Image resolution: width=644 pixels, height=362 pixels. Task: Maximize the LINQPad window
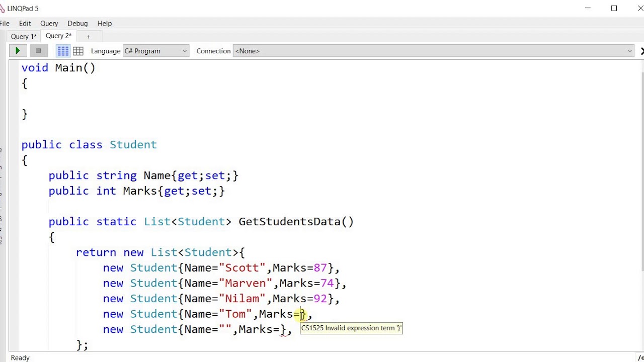(x=614, y=8)
